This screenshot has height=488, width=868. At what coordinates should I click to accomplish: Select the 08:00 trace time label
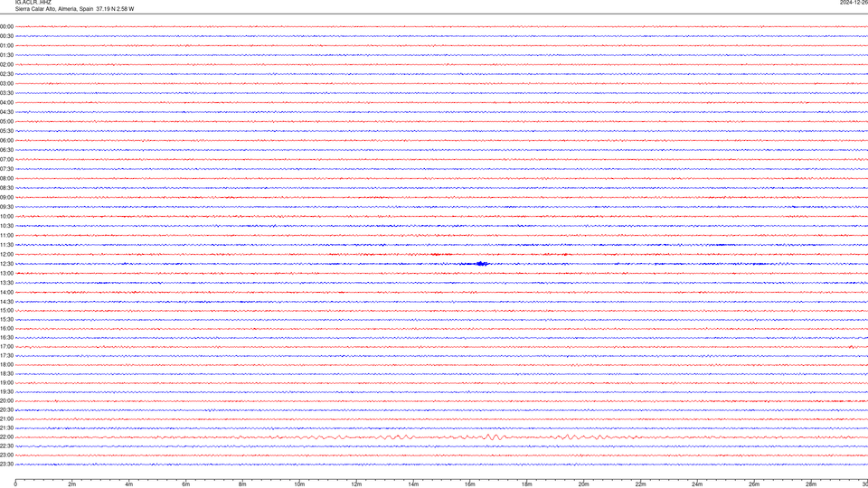pyautogui.click(x=6, y=178)
